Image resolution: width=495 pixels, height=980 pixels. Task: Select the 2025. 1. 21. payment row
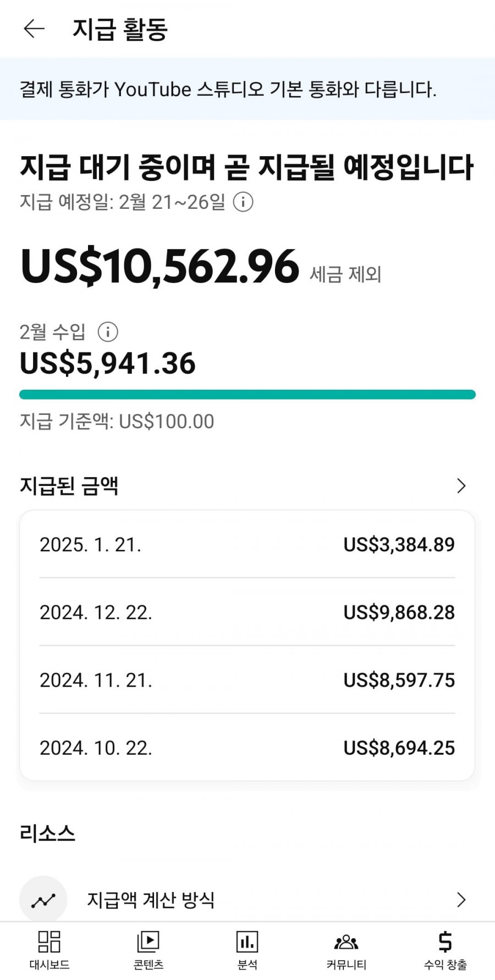click(x=248, y=544)
